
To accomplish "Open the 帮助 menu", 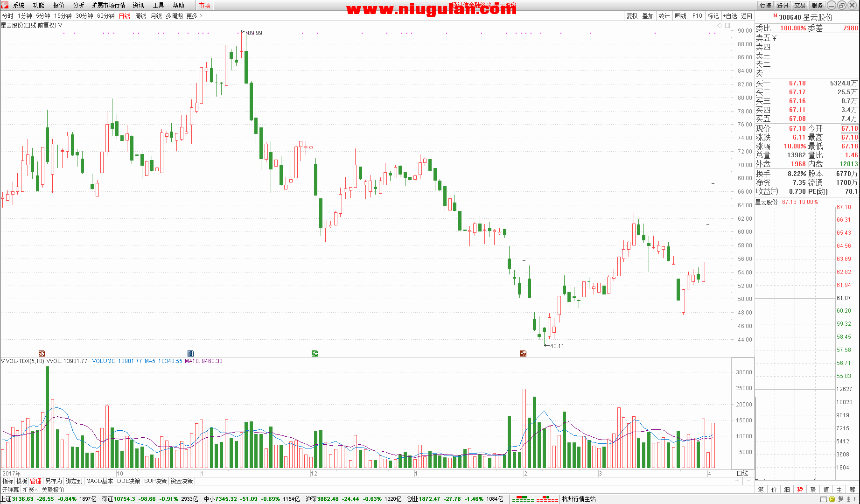I will (179, 5).
